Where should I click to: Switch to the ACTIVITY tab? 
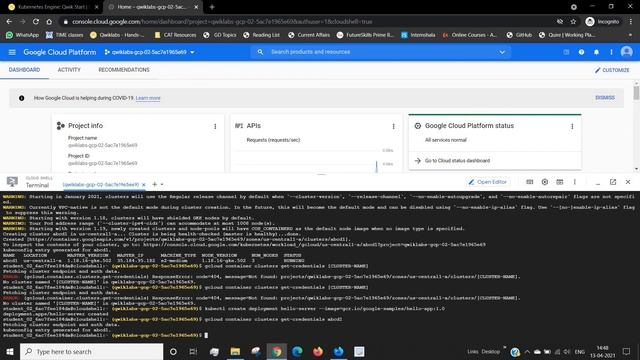click(69, 70)
